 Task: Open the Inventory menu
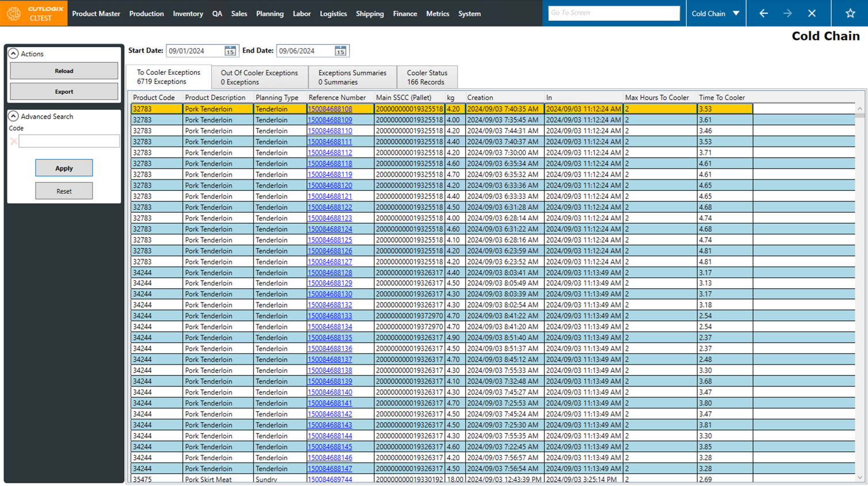[x=188, y=14]
